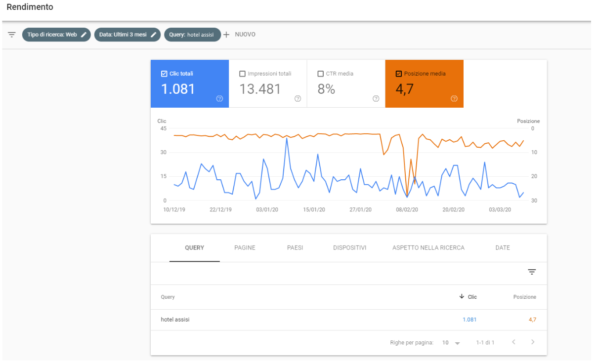596x364 pixels.
Task: Open the main filter list icon
Action: (x=12, y=35)
